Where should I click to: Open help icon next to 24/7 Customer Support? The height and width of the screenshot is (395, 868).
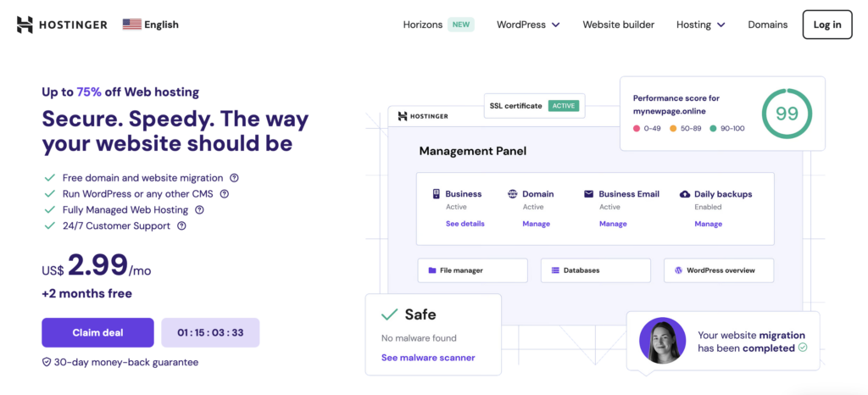click(x=181, y=225)
